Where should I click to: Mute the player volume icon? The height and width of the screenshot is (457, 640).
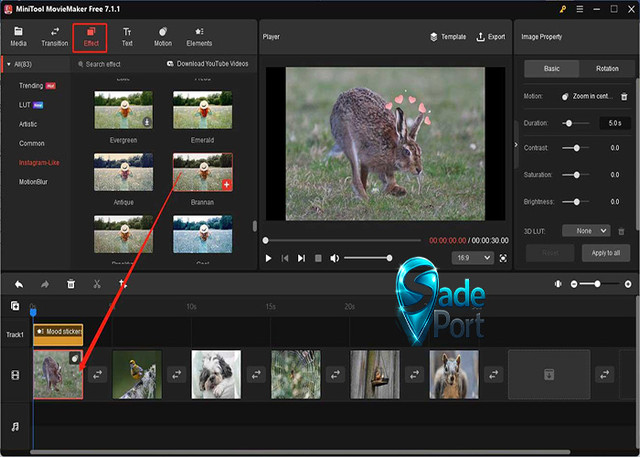pyautogui.click(x=334, y=258)
